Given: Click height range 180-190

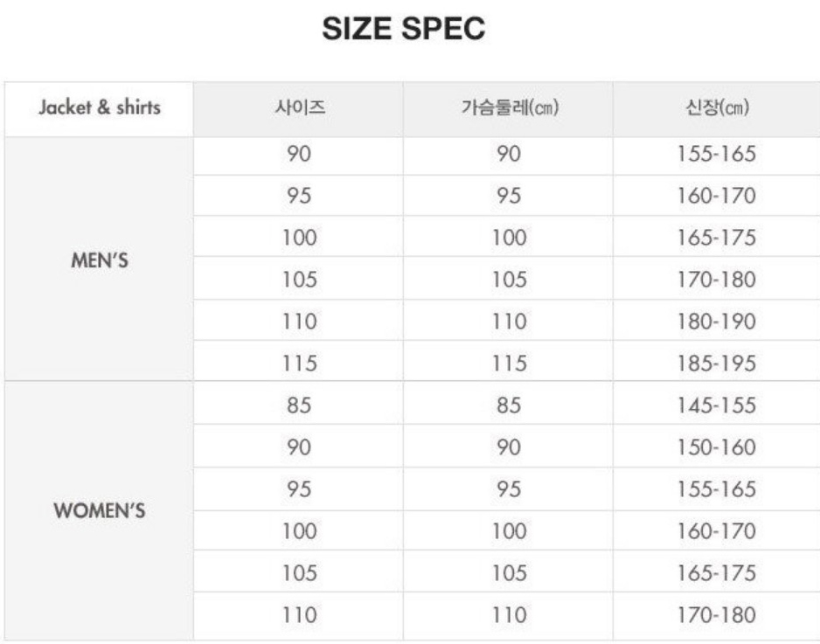Looking at the screenshot, I should click(x=717, y=322).
